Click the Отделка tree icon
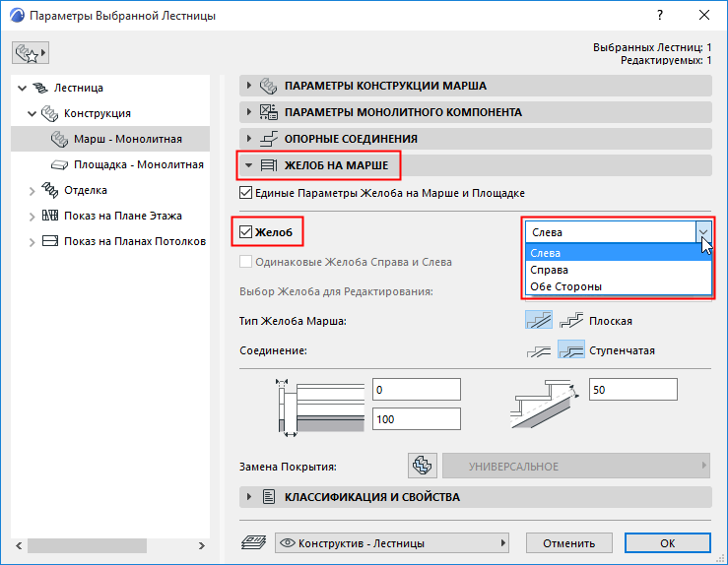The height and width of the screenshot is (565, 728). point(49,190)
